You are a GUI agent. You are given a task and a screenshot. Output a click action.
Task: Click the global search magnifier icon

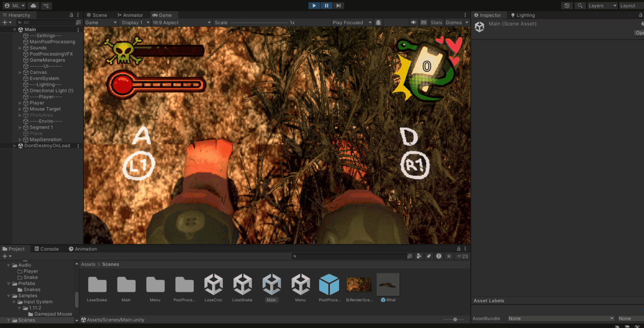click(x=580, y=6)
